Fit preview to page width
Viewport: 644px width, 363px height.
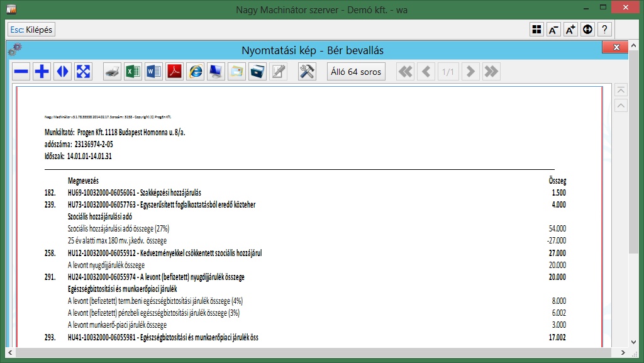62,72
